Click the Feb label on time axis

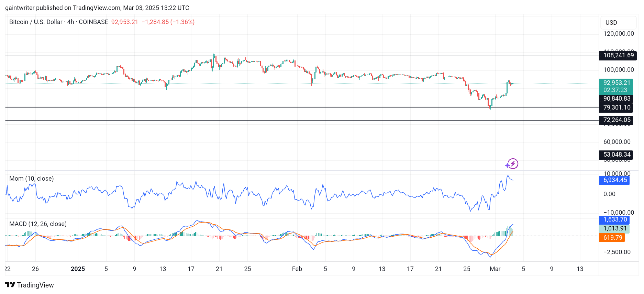coord(297,269)
